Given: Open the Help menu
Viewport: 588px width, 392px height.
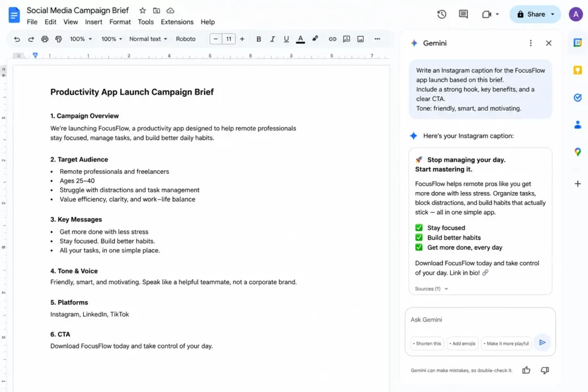Looking at the screenshot, I should (207, 22).
